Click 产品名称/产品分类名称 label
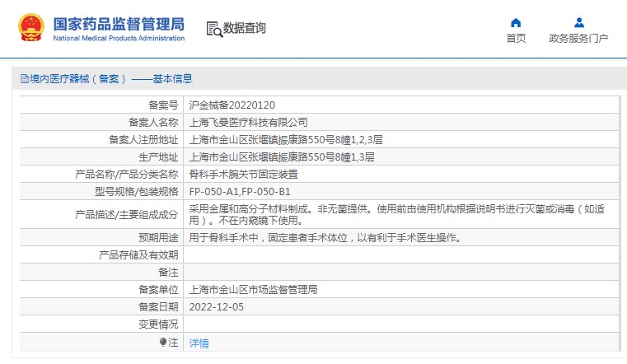627x364 pixels. [126, 175]
